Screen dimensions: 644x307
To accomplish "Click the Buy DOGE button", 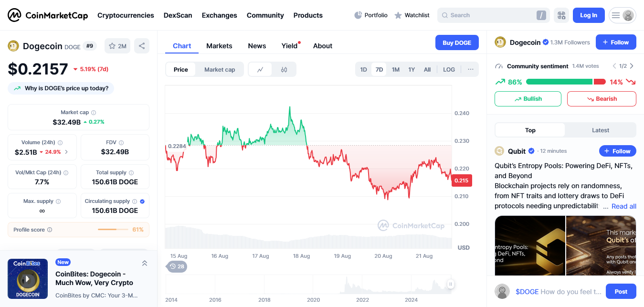I will click(x=457, y=42).
